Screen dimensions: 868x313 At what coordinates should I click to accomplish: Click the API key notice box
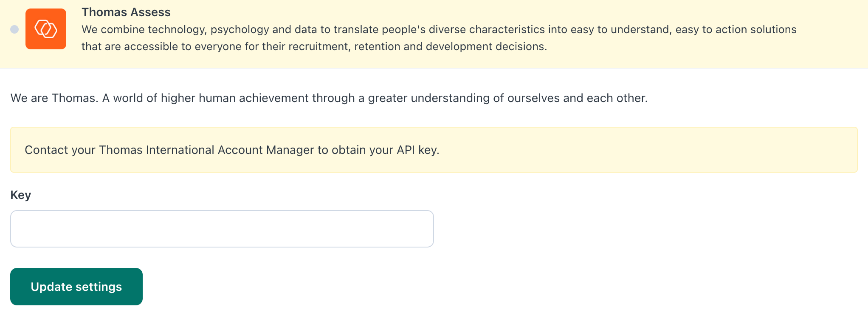[434, 150]
